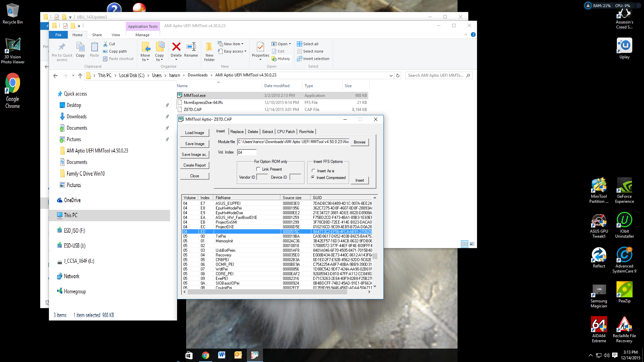Open the Downloads quick access folder
Screen dimensions: 644x362
76,117
